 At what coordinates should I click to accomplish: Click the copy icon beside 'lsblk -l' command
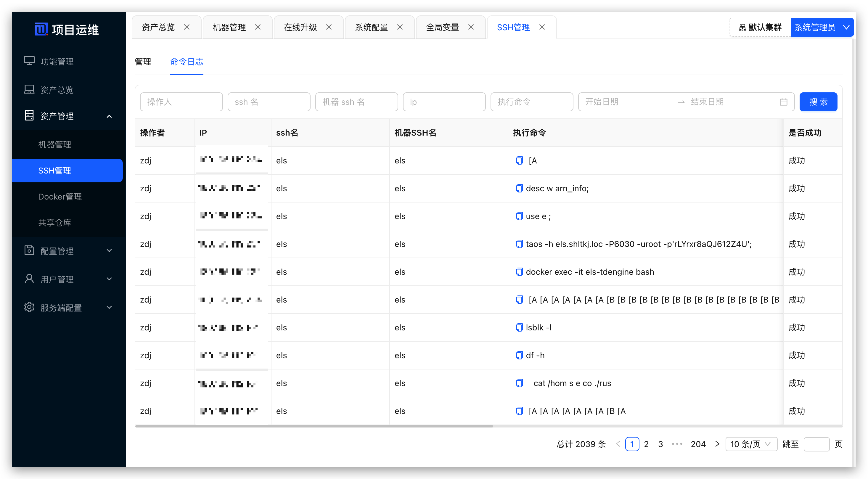[x=519, y=327]
